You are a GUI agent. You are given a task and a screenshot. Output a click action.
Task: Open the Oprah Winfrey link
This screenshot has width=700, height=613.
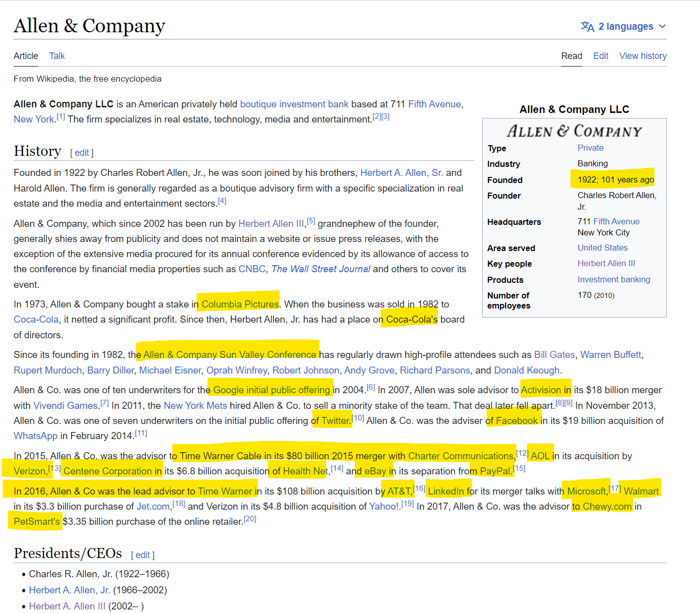coord(237,371)
